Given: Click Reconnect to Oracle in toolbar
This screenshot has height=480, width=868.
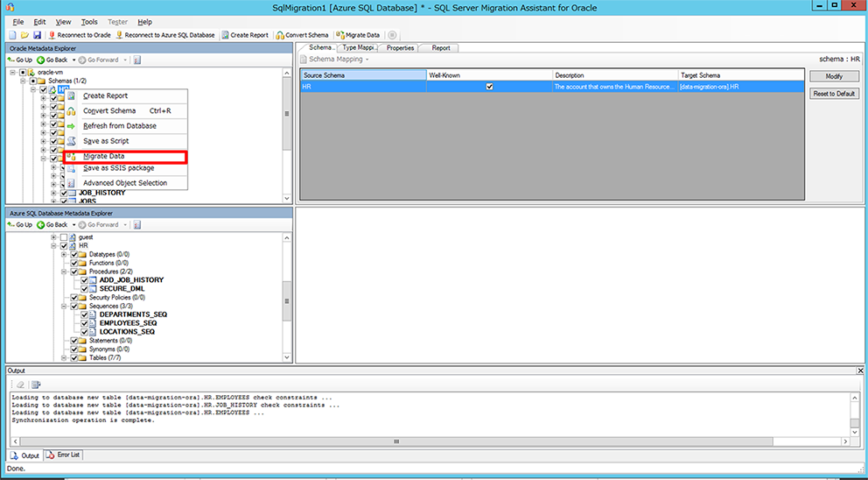Looking at the screenshot, I should [x=80, y=35].
